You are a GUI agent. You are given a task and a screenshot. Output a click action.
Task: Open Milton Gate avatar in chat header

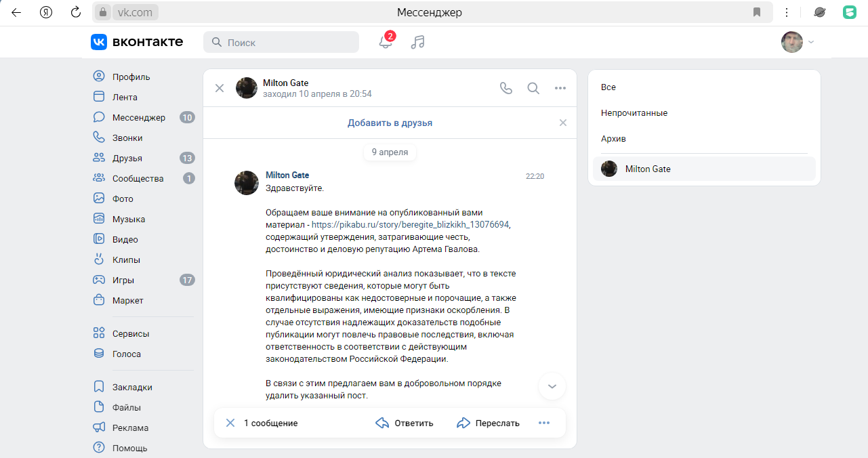[x=247, y=88]
